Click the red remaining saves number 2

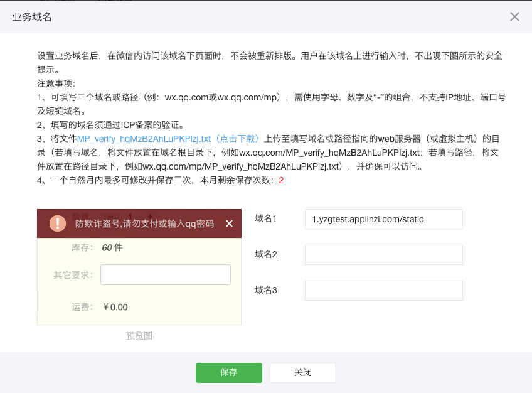click(281, 180)
